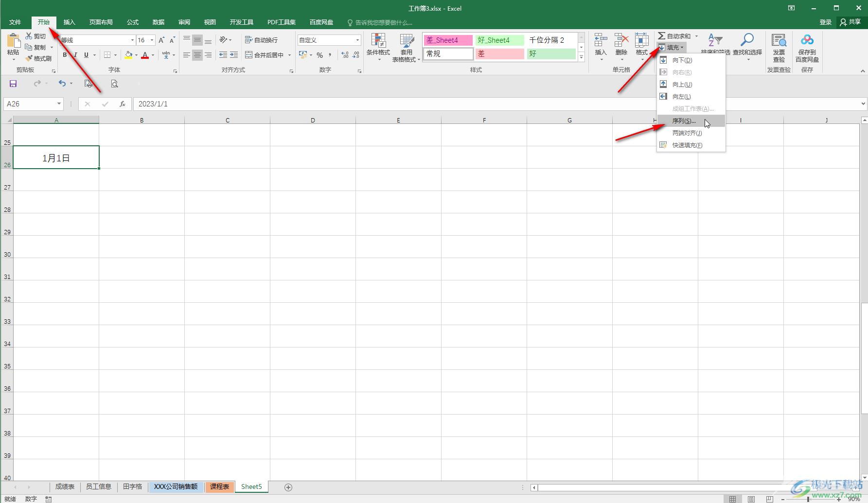Set align left in alignment group
Viewport: 868px width, 503px height.
pos(186,55)
